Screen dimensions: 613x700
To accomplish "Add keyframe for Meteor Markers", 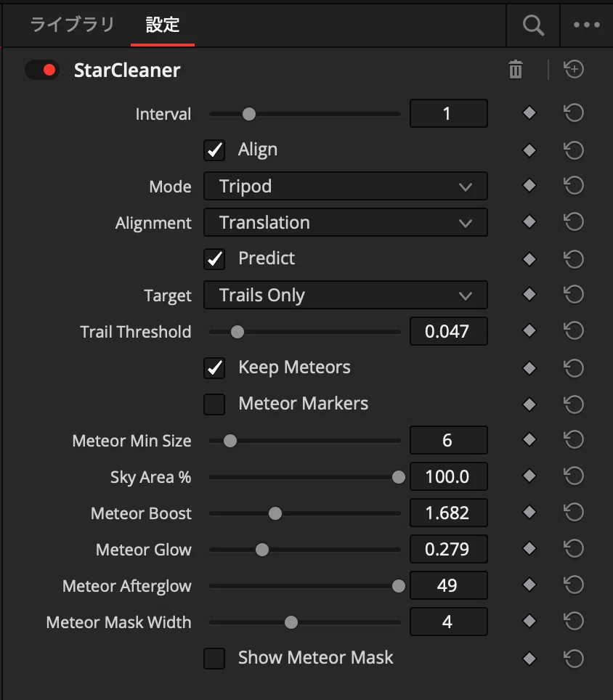I will (529, 405).
